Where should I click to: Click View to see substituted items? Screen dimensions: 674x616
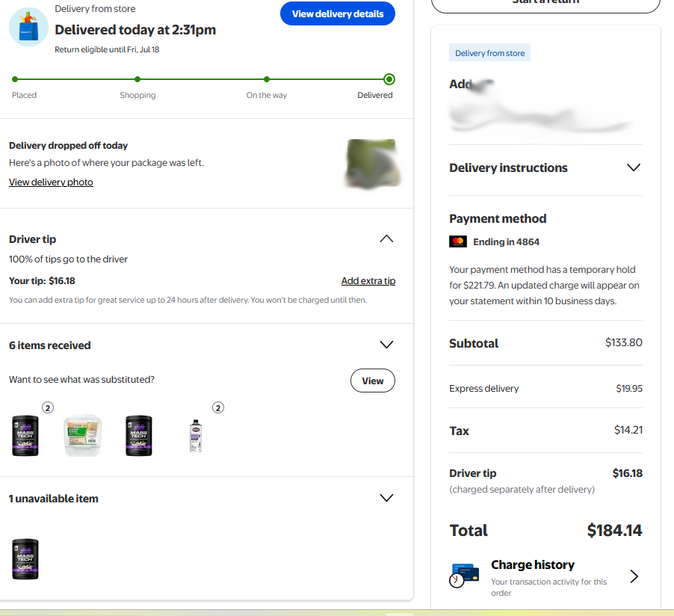[372, 381]
